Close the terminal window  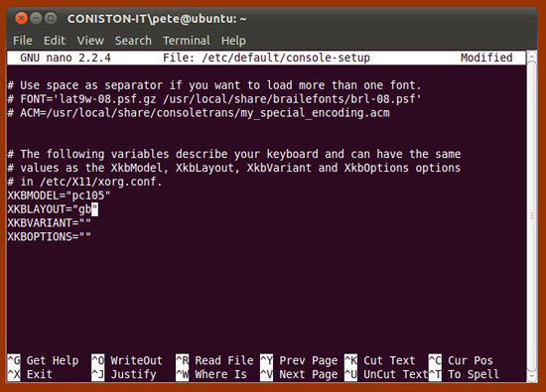coord(21,18)
